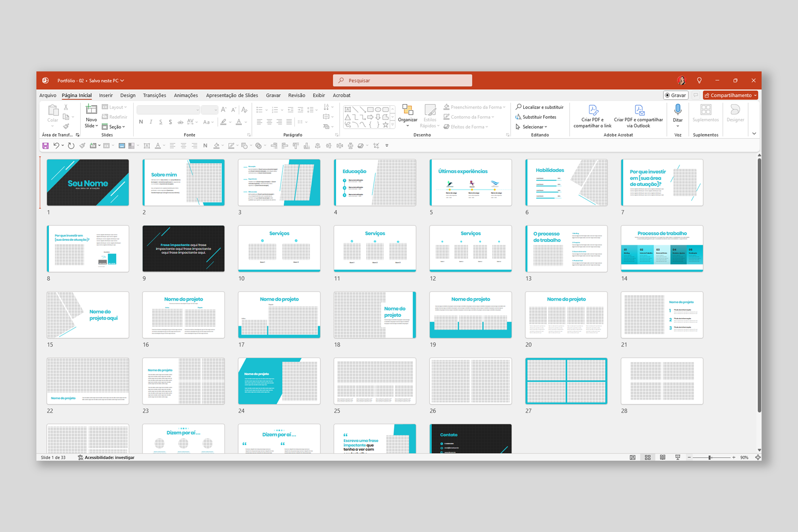The image size is (798, 532).
Task: Click Localizar e substituir
Action: (539, 107)
